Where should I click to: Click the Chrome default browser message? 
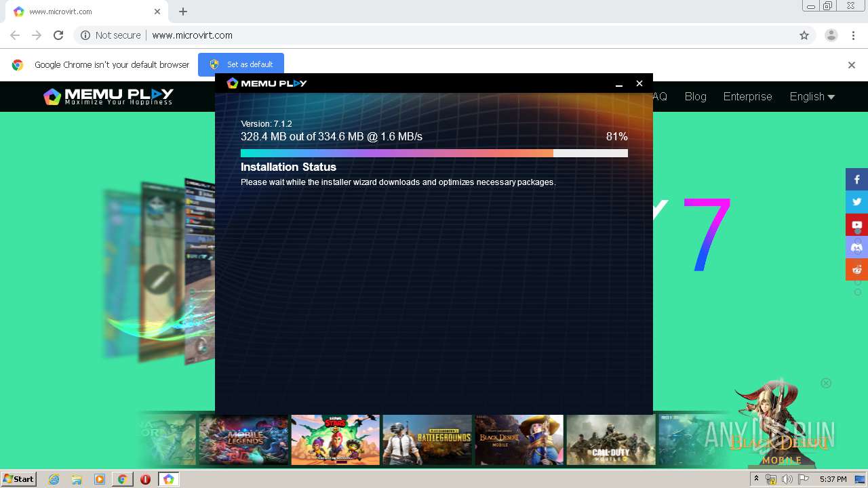click(112, 65)
